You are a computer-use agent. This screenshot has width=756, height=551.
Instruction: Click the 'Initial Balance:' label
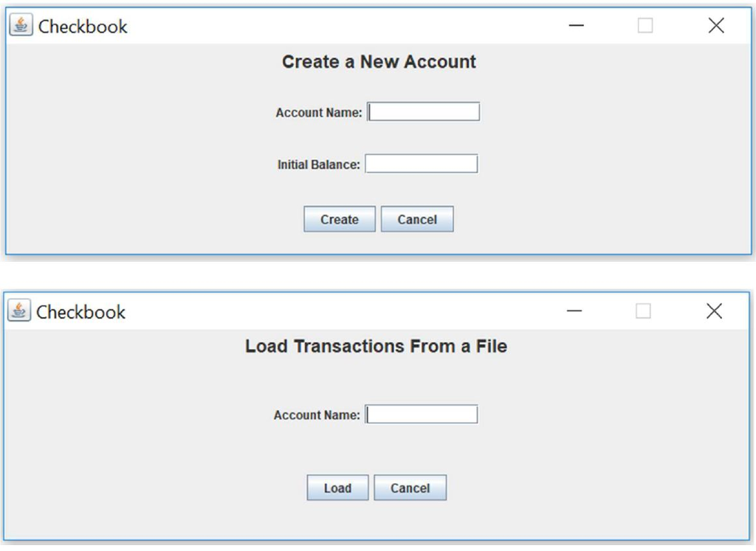pos(319,164)
